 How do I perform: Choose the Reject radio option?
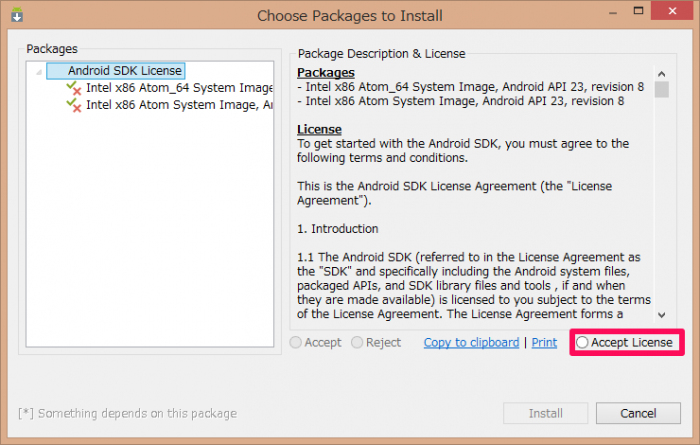tap(357, 342)
